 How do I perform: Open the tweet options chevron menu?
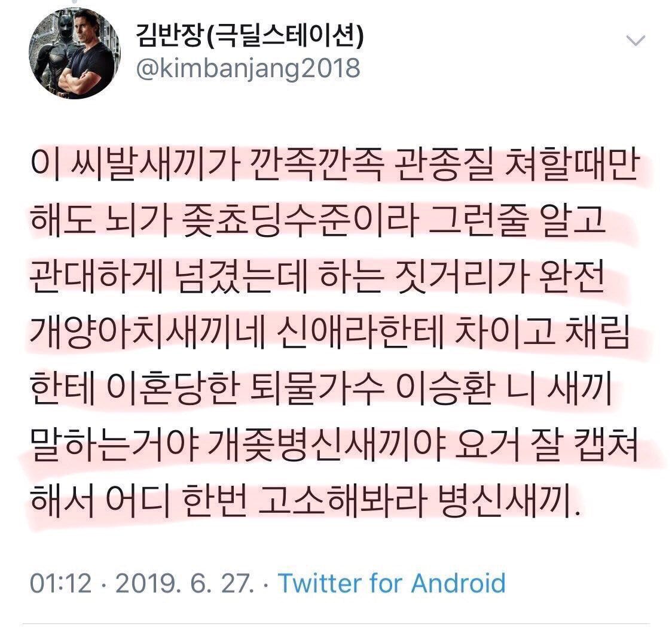(x=636, y=41)
